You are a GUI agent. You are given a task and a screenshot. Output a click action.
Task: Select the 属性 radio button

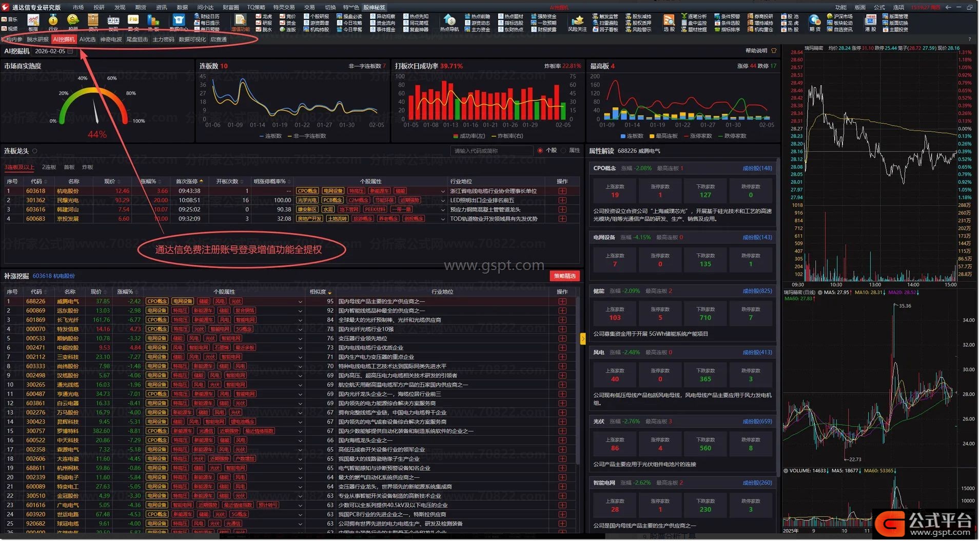coord(563,150)
